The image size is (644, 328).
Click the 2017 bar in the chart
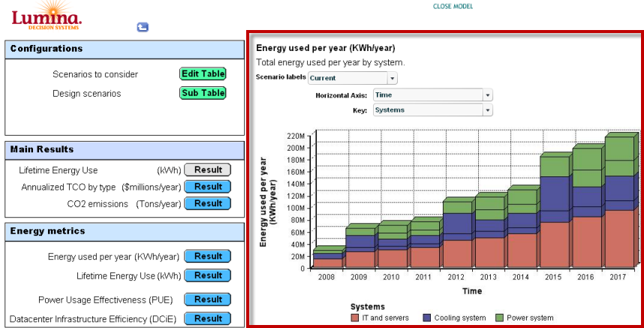(620, 203)
